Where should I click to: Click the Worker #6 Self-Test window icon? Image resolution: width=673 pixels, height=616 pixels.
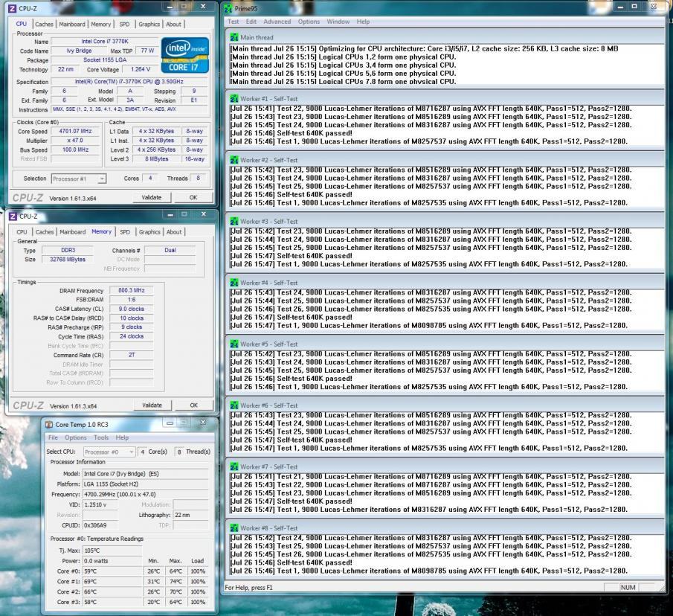tap(234, 405)
